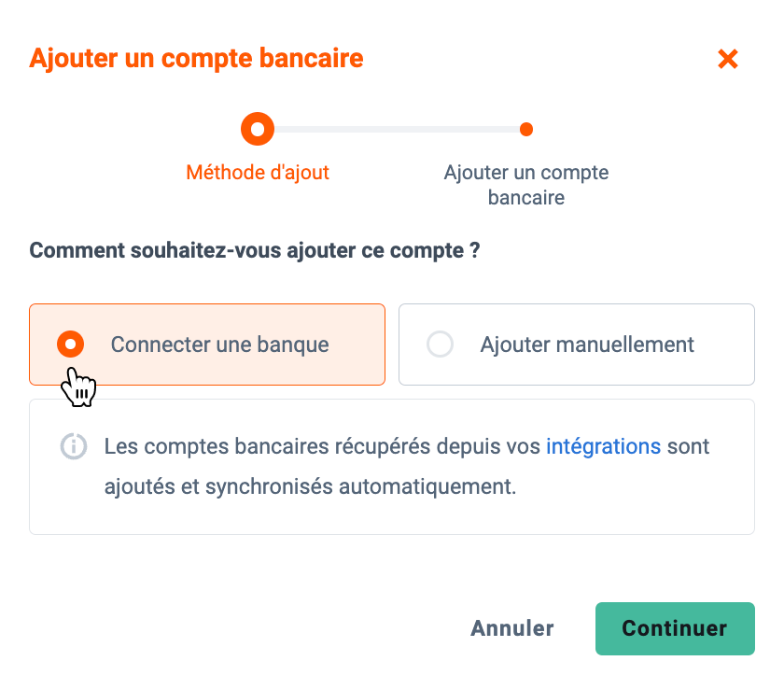Go to the 'Méthode d'ajout' step label
Image resolution: width=784 pixels, height=689 pixels.
click(258, 173)
